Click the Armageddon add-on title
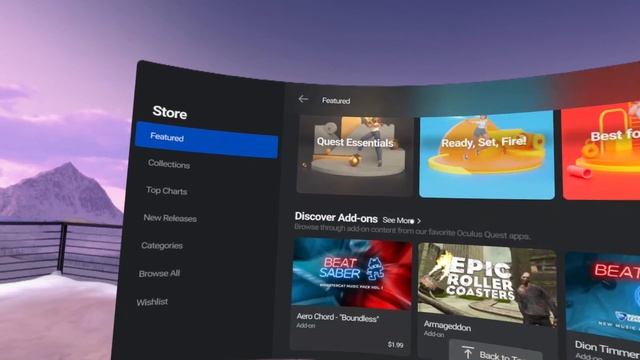640x360 pixels. coord(447,325)
